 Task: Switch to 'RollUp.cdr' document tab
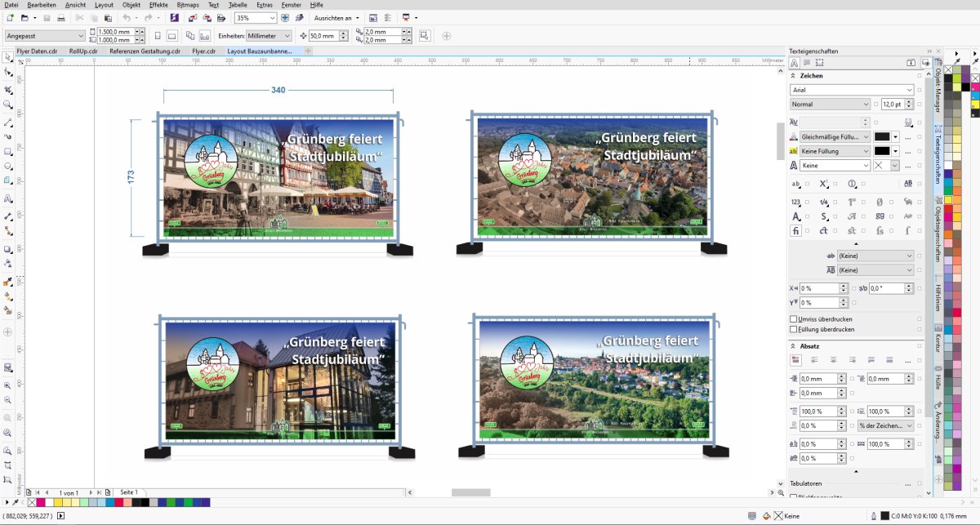pyautogui.click(x=83, y=51)
